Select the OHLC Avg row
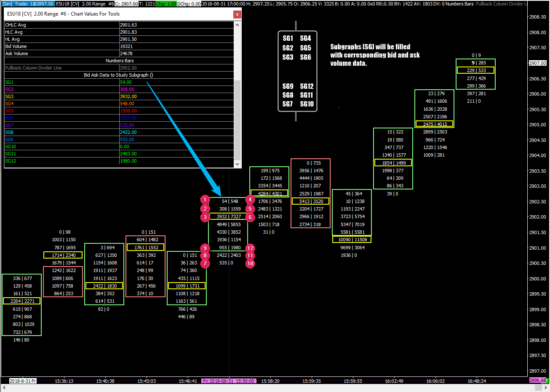Image resolution: width=550 pixels, height=392 pixels. pyautogui.click(x=119, y=25)
